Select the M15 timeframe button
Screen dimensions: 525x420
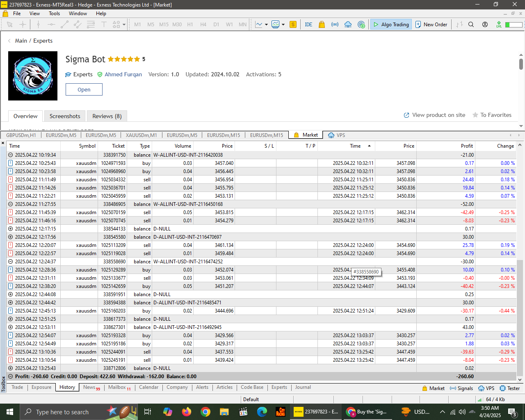(164, 25)
